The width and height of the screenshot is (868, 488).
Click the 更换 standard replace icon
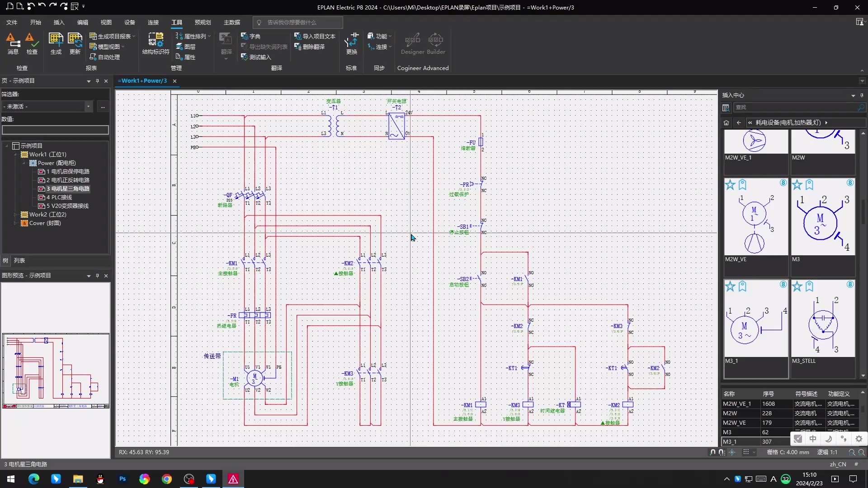352,44
